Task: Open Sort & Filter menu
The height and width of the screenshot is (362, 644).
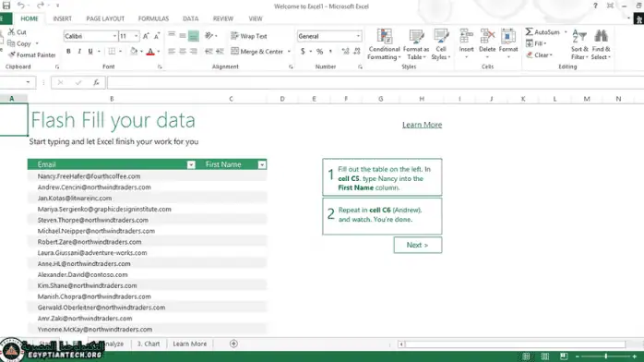Action: pyautogui.click(x=579, y=44)
